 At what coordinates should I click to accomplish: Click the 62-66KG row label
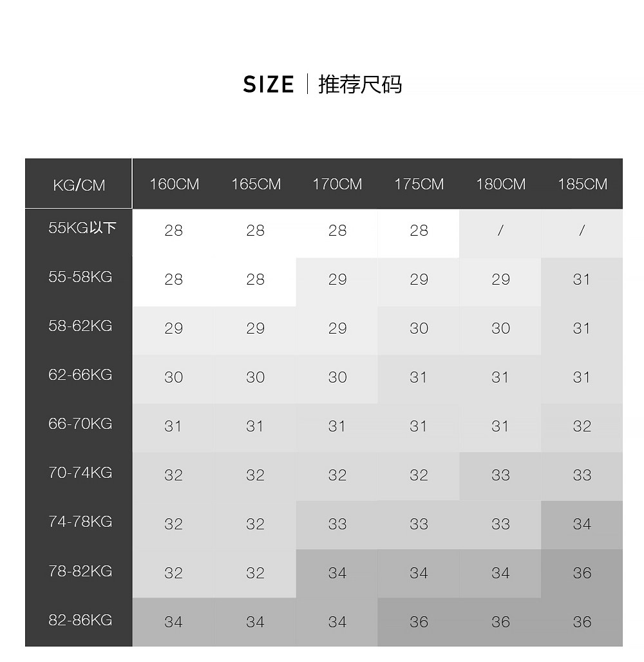[x=80, y=375]
